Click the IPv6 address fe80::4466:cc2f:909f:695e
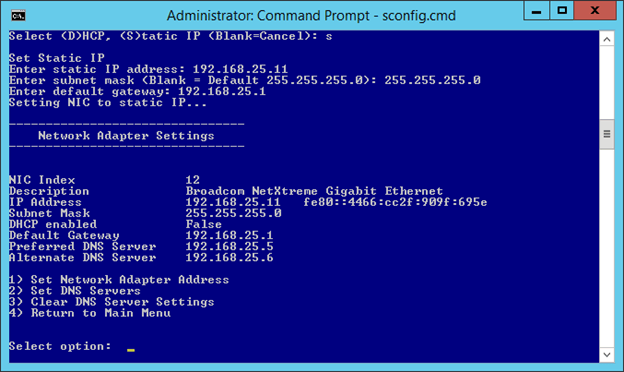This screenshot has height=372, width=624. 395,202
